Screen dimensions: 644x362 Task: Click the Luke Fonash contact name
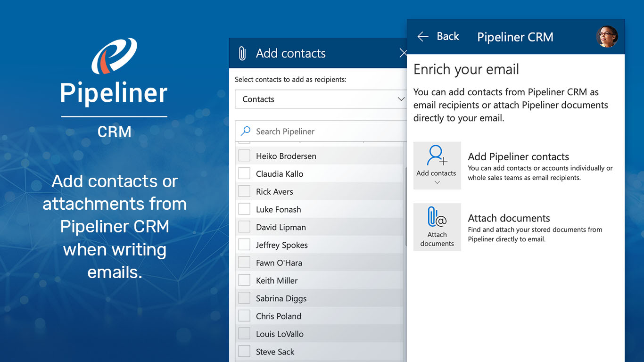279,209
